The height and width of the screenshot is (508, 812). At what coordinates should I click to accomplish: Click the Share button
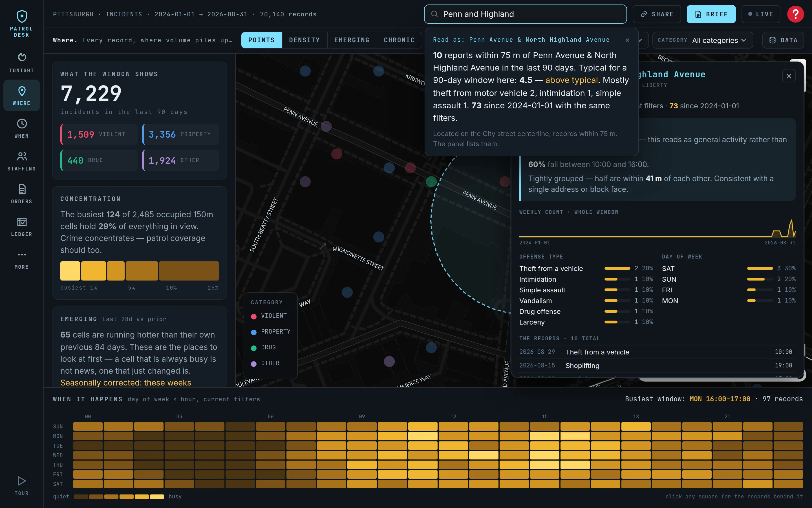pos(657,14)
